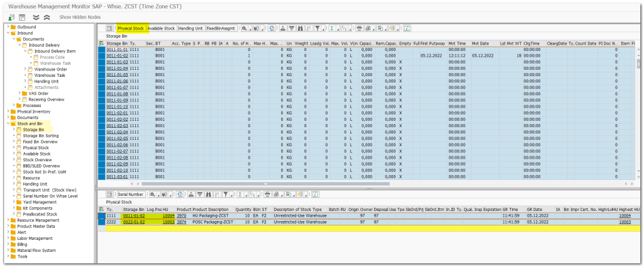
Task: Click the refresh icon in upper grid toolbar
Action: tap(272, 28)
